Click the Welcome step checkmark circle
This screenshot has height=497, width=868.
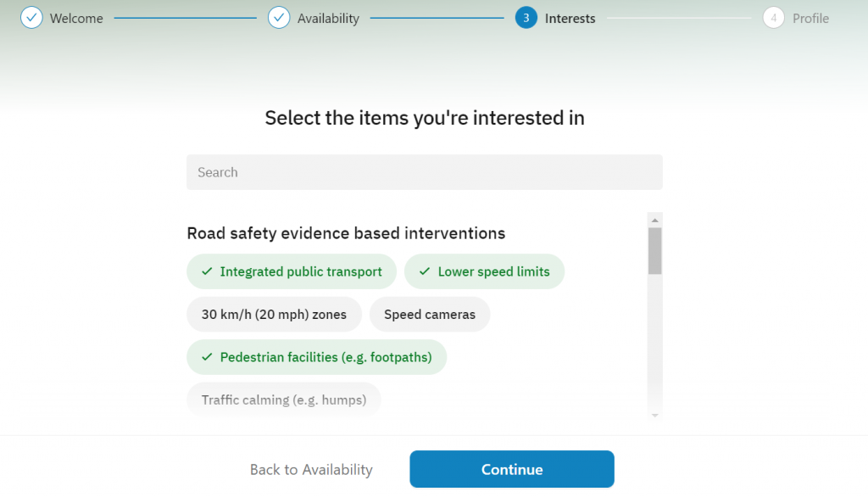point(31,18)
